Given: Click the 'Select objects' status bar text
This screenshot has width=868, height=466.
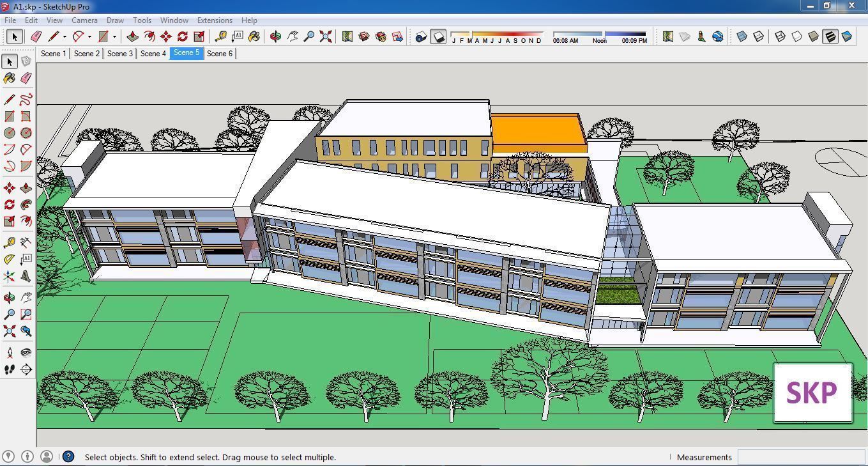Looking at the screenshot, I should click(210, 457).
